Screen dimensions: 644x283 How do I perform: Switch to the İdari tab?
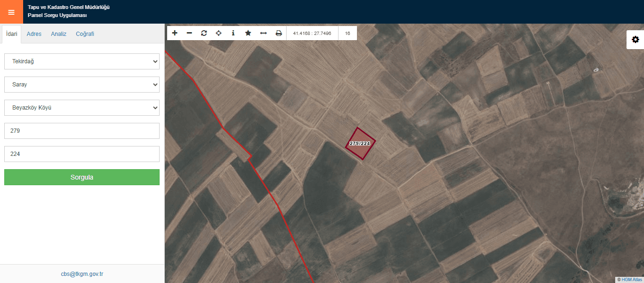pyautogui.click(x=12, y=34)
